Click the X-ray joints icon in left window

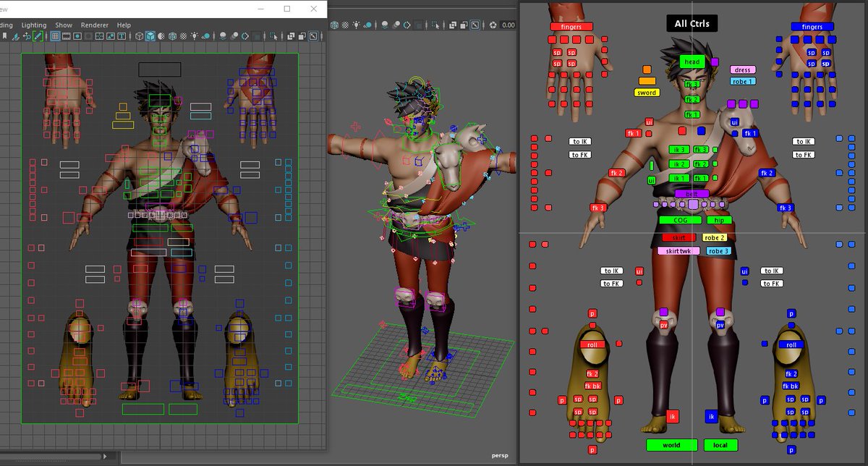click(302, 36)
